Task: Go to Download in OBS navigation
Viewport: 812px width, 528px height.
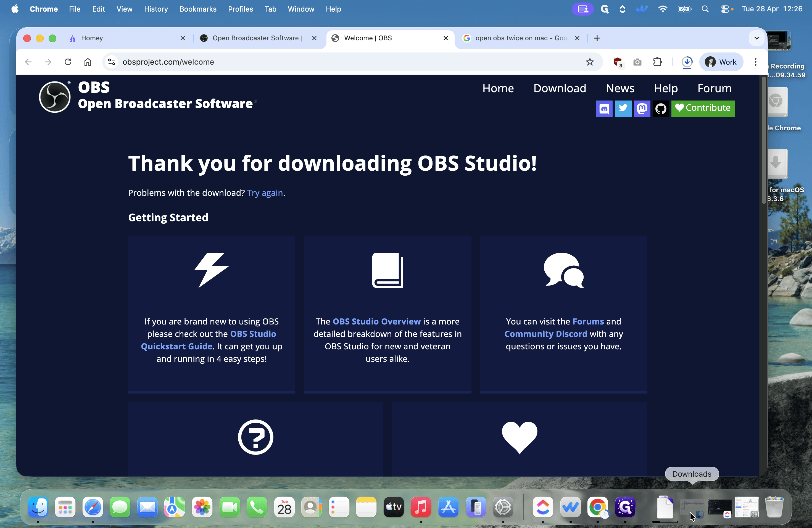Action: (560, 88)
